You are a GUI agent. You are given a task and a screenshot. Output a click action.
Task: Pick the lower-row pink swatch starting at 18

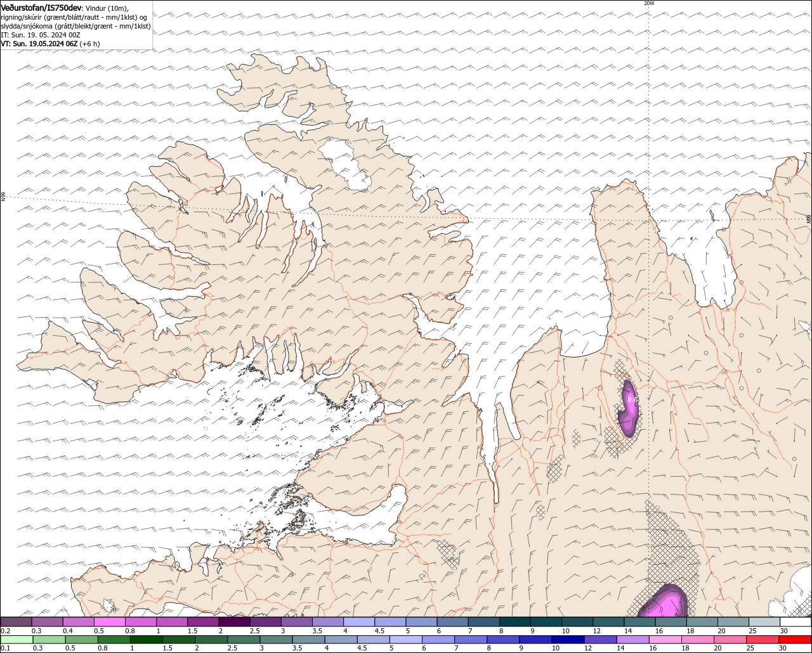tap(699, 639)
